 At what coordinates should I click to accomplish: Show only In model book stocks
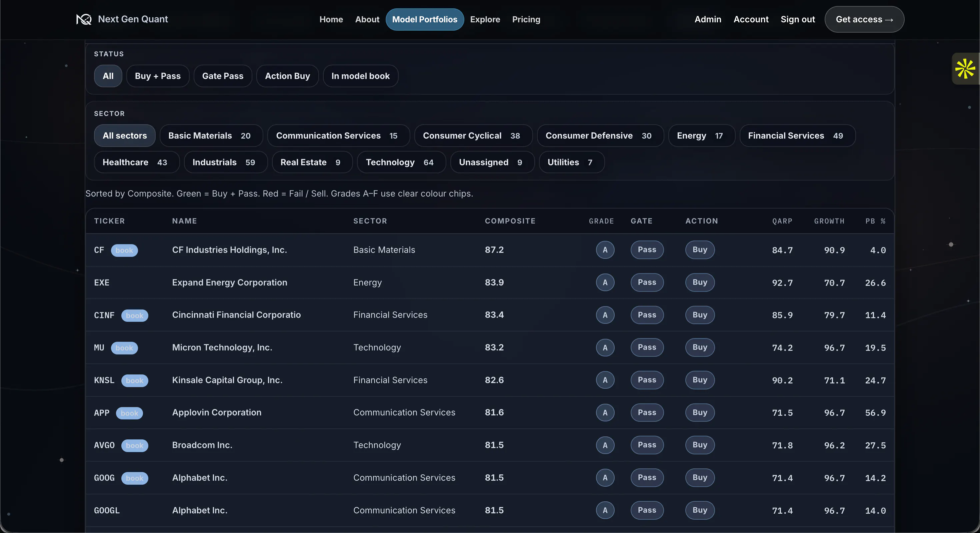(x=360, y=76)
